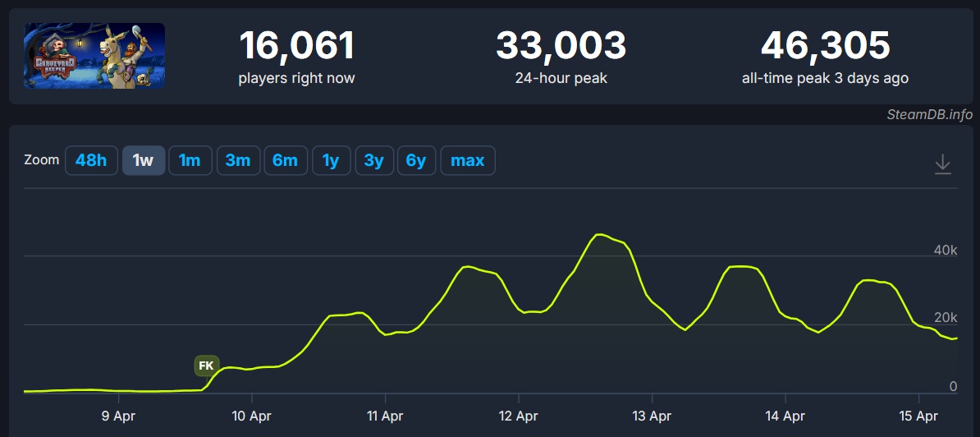Pick the 6y zoom range
Viewport: 980px width, 437px height.
coord(416,160)
